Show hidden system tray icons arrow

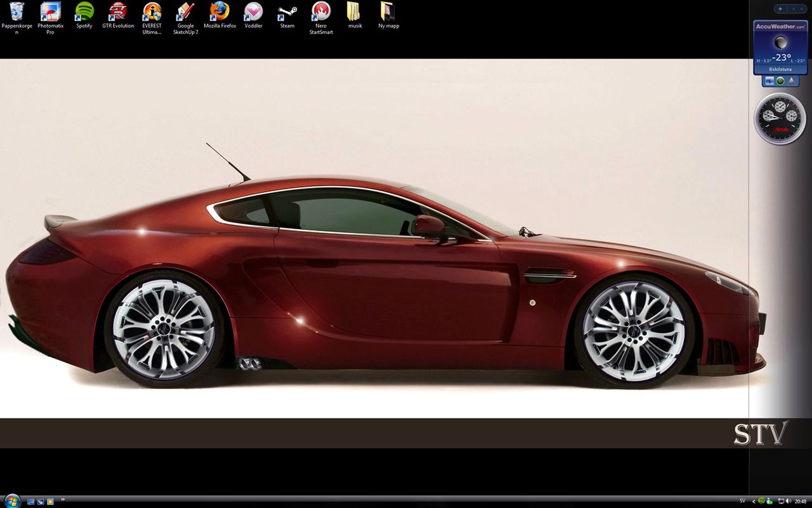point(753,501)
